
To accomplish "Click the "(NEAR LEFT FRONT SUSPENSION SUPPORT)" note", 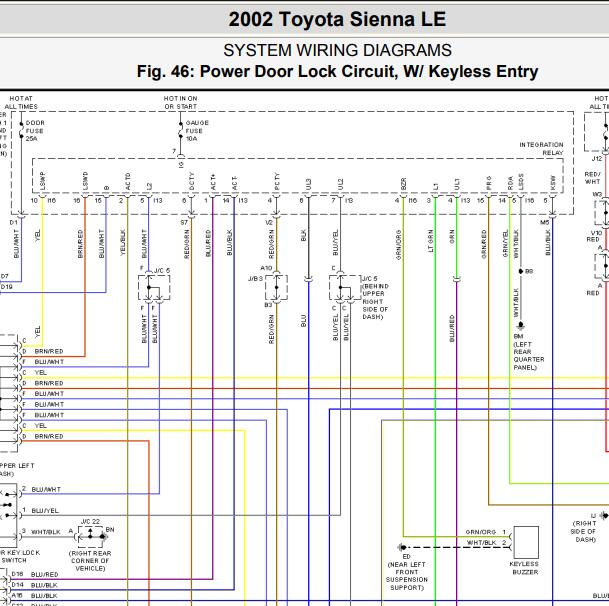I will pyautogui.click(x=407, y=576).
